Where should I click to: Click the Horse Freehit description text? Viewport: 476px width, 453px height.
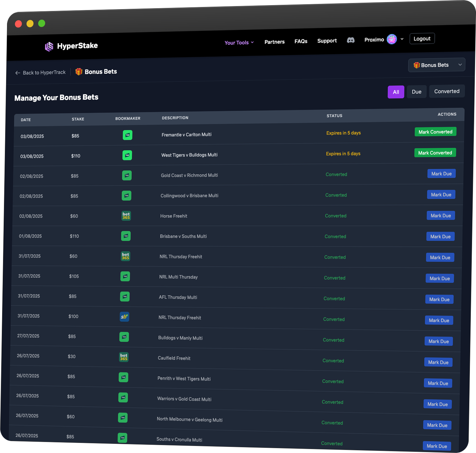pos(174,216)
